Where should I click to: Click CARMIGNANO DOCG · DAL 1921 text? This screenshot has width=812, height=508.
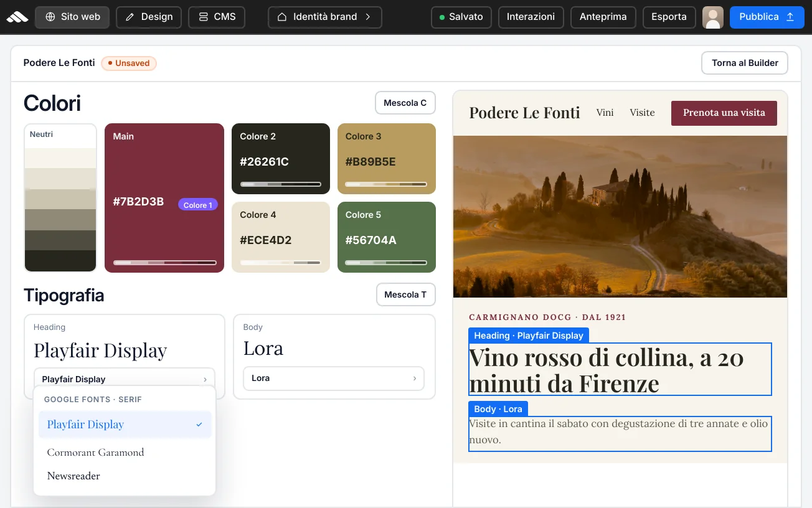(x=547, y=317)
